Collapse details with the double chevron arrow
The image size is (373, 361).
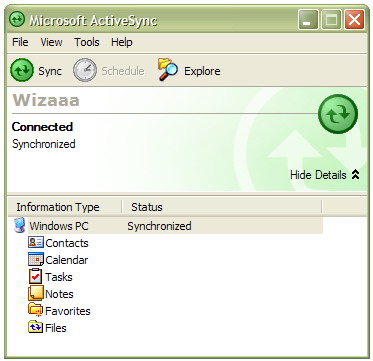point(356,175)
